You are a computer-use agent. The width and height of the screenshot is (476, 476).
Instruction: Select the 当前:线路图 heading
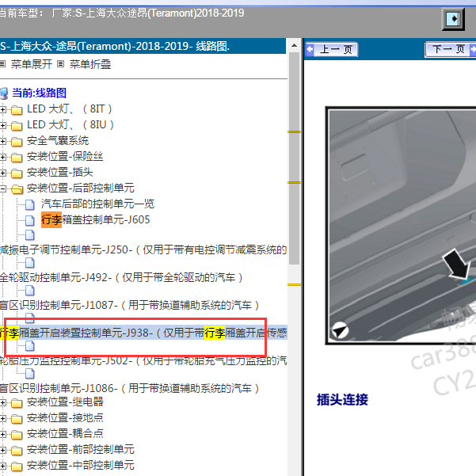(x=39, y=93)
